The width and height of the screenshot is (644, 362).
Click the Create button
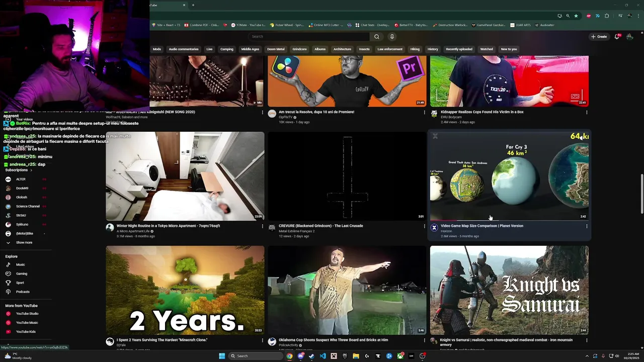(x=599, y=36)
